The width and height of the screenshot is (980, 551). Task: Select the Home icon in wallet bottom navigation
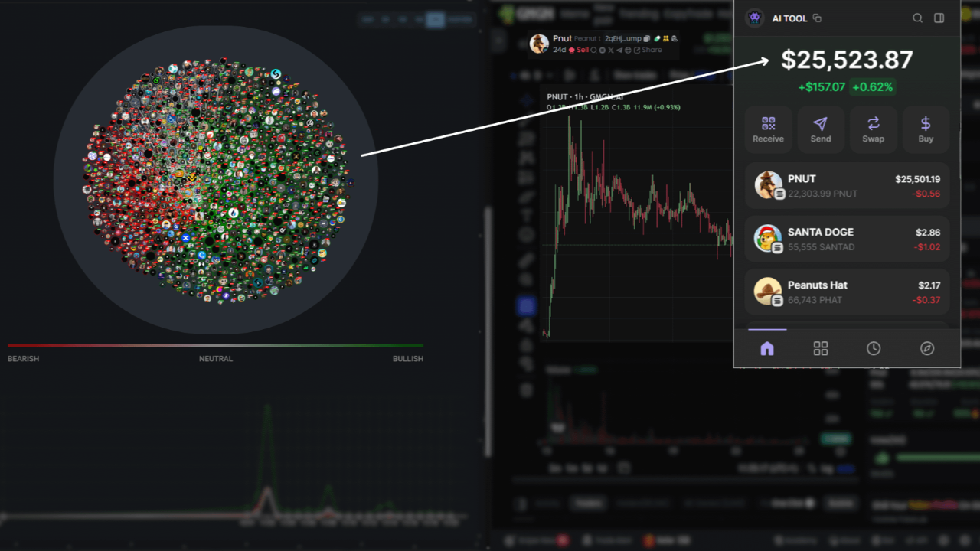point(767,348)
